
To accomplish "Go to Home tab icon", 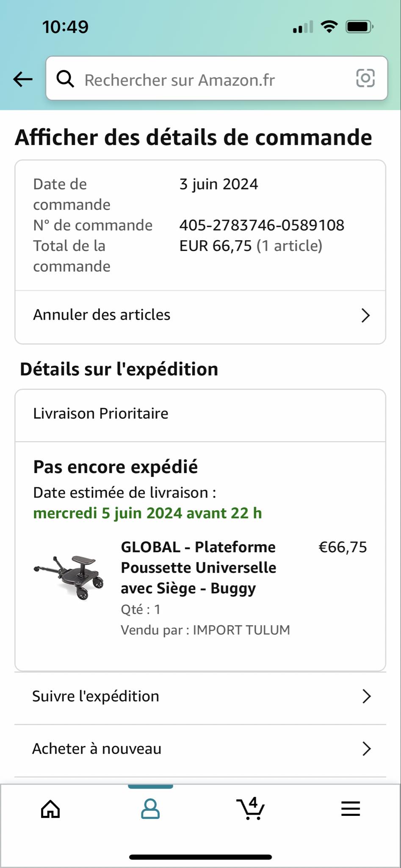I will click(50, 809).
